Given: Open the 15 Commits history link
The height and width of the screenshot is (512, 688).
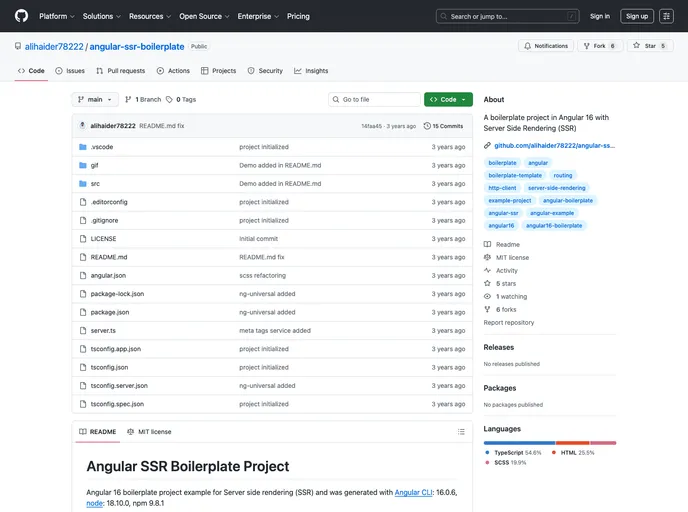Looking at the screenshot, I should [443, 126].
